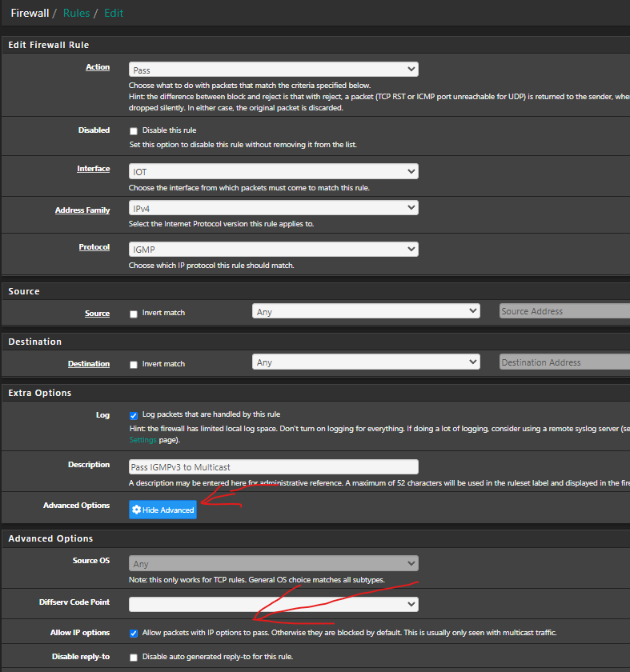Click the Edit breadcrumb link
This screenshot has height=672, width=630.
click(114, 13)
